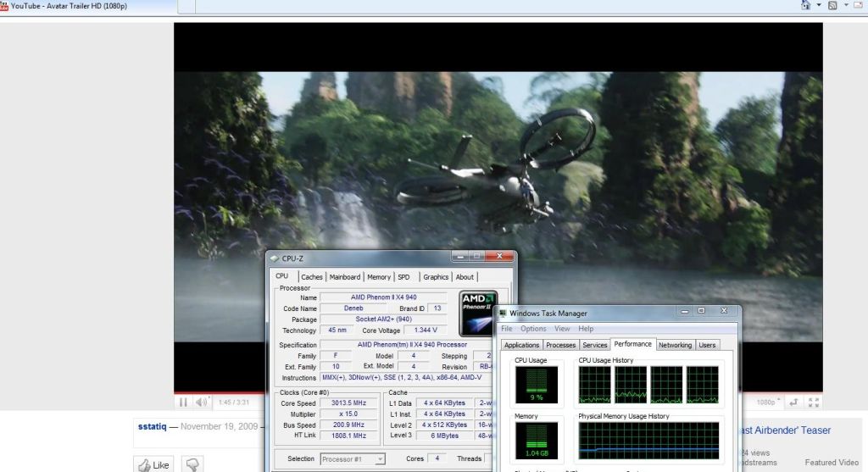868x472 pixels.
Task: Click the first CPU Usage History graph
Action: click(594, 385)
